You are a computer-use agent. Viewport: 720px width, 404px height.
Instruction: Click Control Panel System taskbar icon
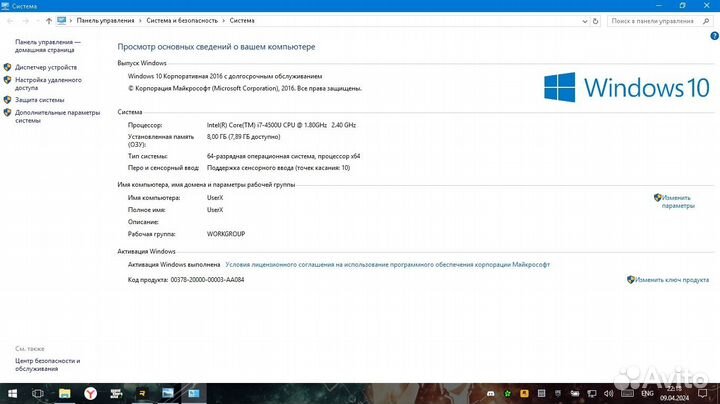(x=193, y=393)
